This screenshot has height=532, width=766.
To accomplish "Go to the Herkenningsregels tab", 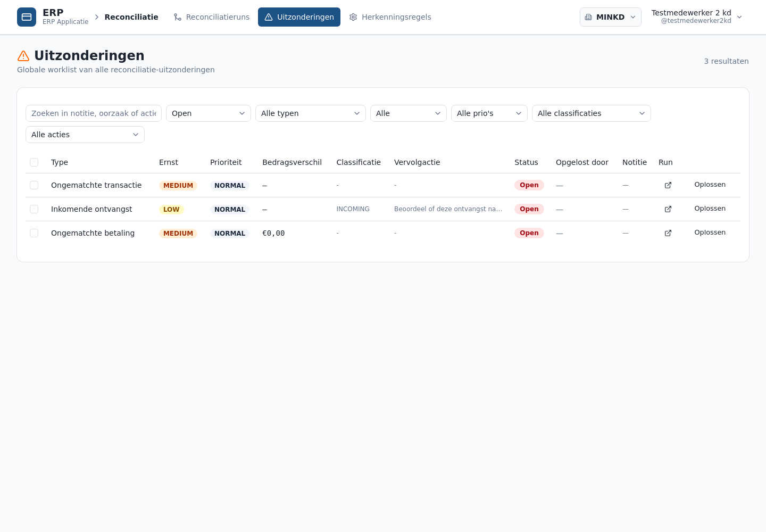I will pyautogui.click(x=390, y=17).
